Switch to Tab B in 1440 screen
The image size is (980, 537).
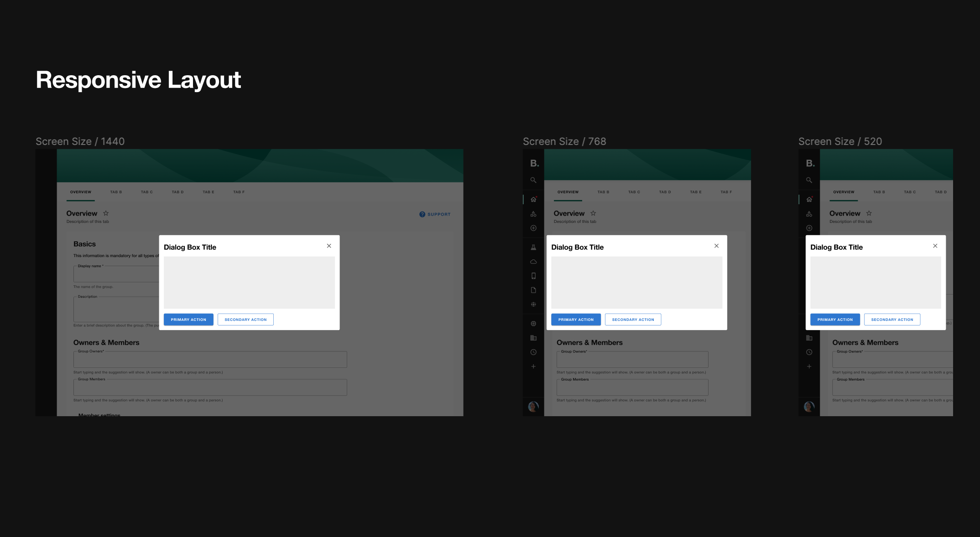point(116,192)
